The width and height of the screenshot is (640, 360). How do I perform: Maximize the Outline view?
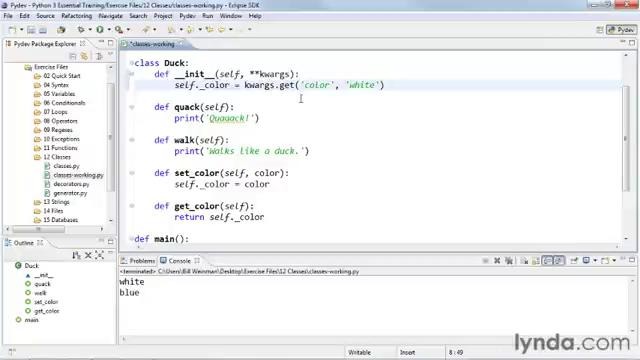point(110,242)
